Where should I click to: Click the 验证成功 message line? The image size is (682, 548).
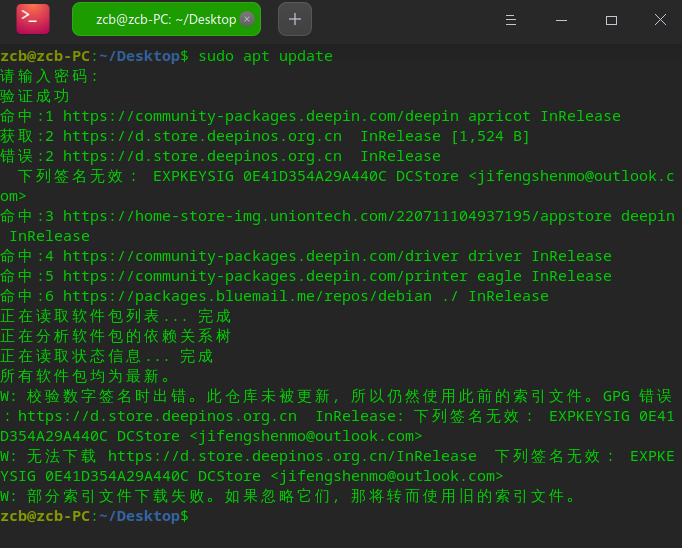click(35, 96)
